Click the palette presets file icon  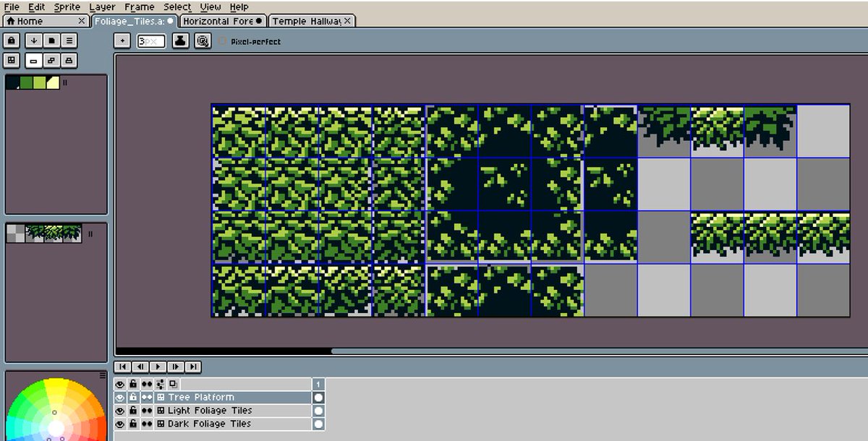[51, 40]
